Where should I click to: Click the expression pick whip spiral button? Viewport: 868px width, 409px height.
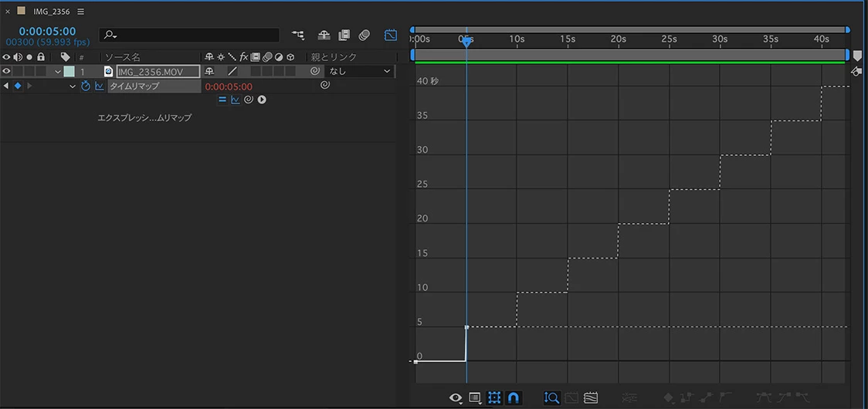[x=249, y=100]
